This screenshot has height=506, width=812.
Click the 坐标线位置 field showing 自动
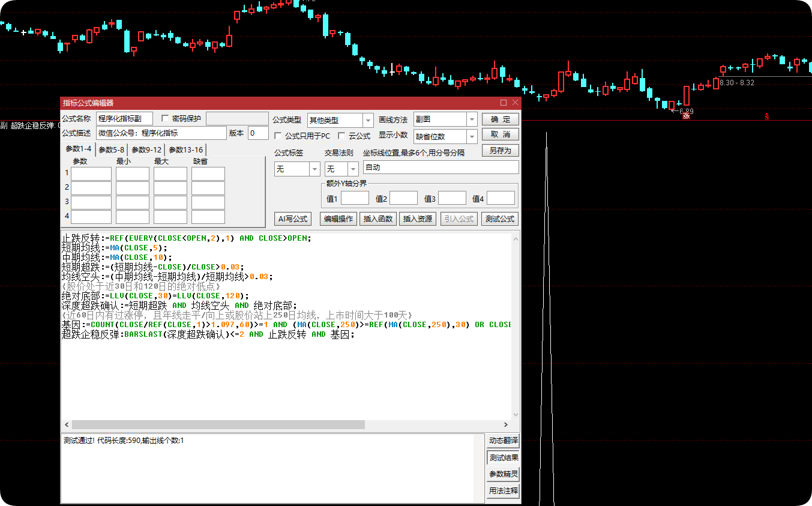pyautogui.click(x=441, y=167)
